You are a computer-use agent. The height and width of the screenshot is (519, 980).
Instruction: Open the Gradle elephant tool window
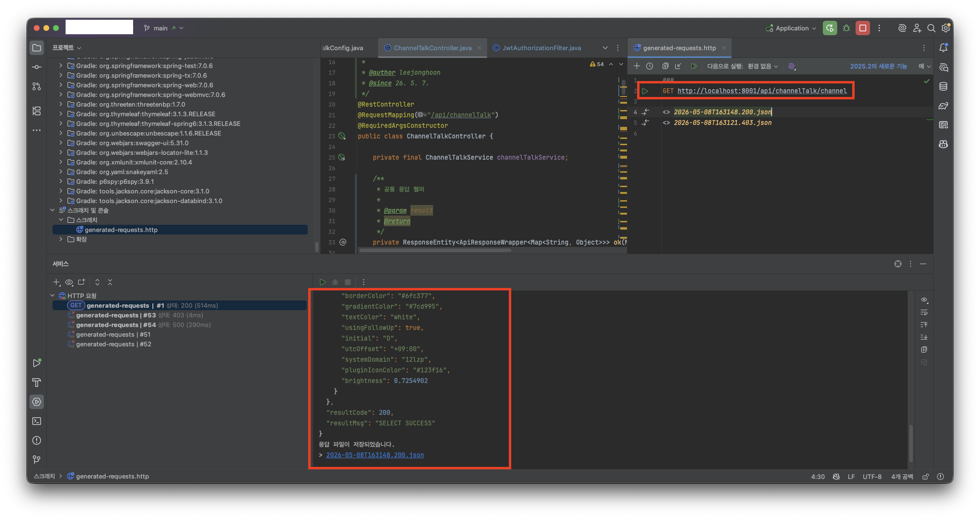pyautogui.click(x=943, y=106)
